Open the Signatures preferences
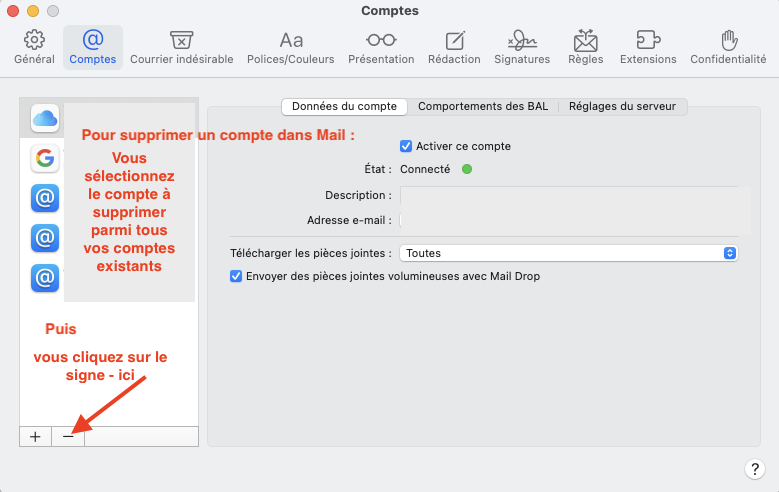 tap(522, 47)
